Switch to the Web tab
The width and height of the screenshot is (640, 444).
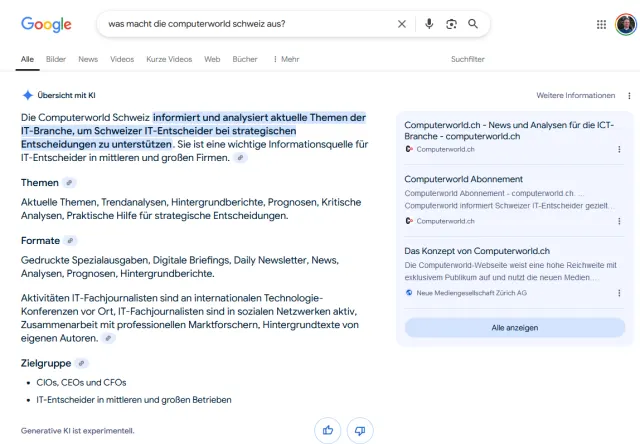pos(212,59)
